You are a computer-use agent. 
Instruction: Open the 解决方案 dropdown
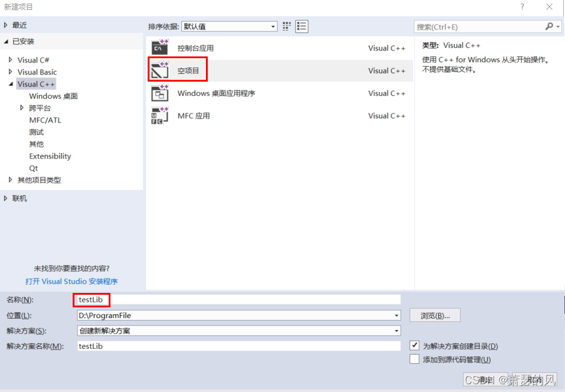[239, 330]
